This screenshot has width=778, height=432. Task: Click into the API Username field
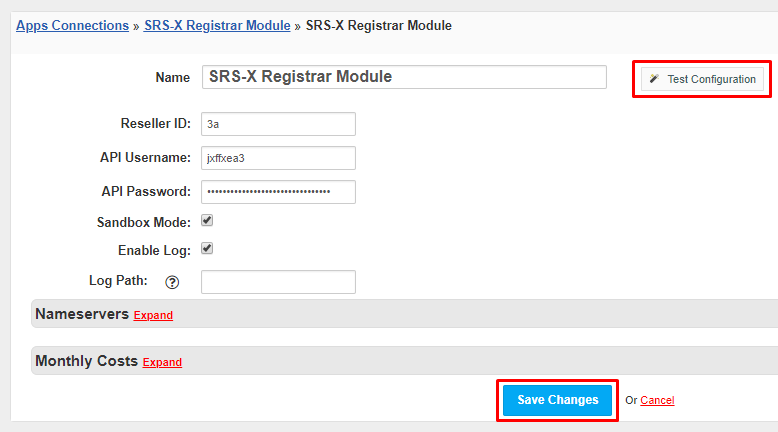(x=278, y=158)
